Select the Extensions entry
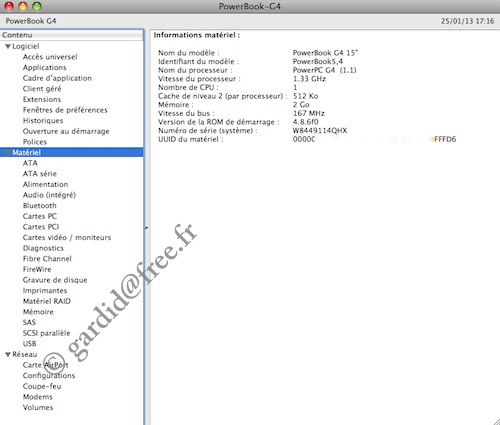The height and width of the screenshot is (425, 500). point(42,99)
